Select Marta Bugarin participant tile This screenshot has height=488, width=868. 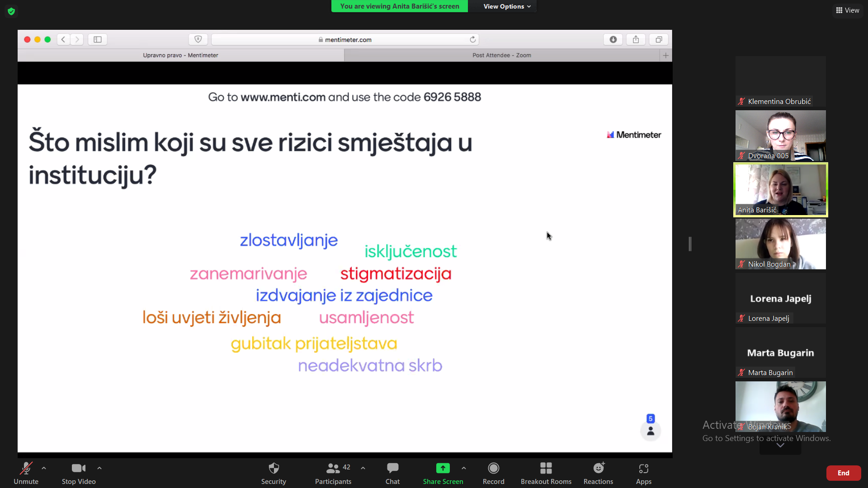pos(781,352)
